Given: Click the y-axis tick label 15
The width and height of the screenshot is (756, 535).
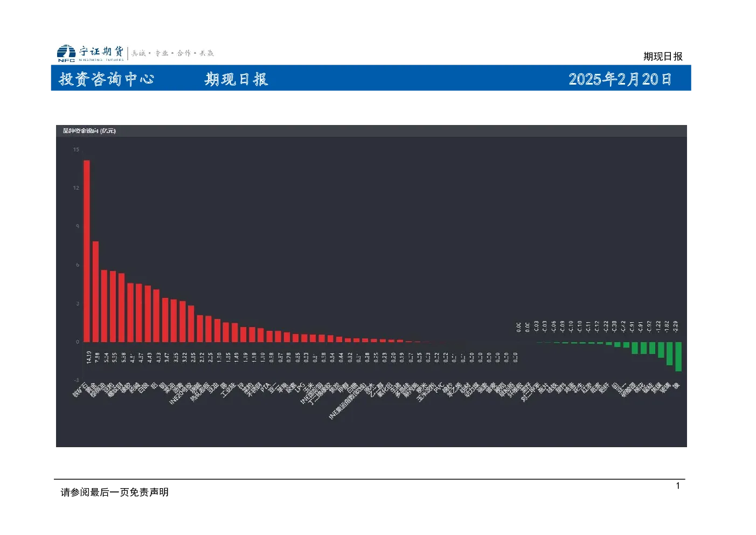Looking at the screenshot, I should coord(76,150).
